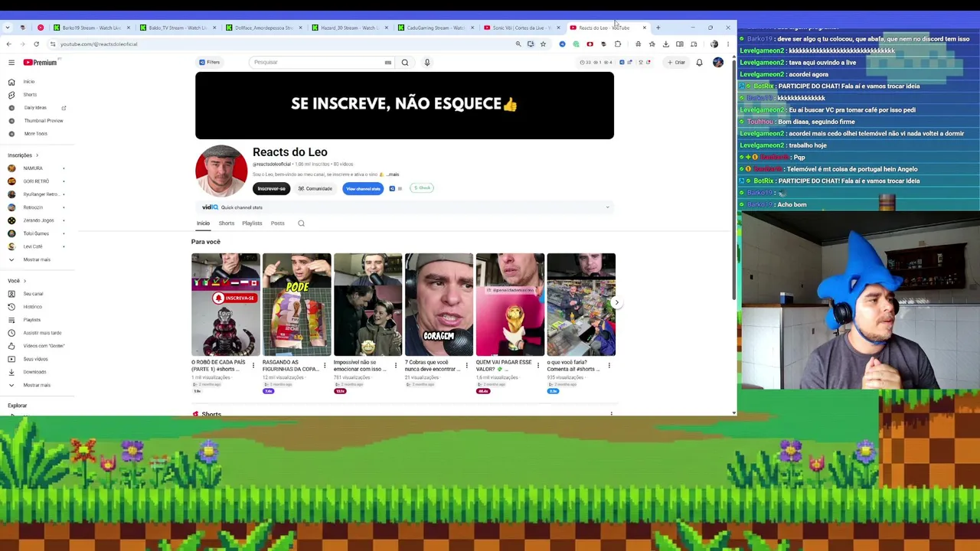Select the channel Início tab
980x551 pixels.
coord(203,223)
